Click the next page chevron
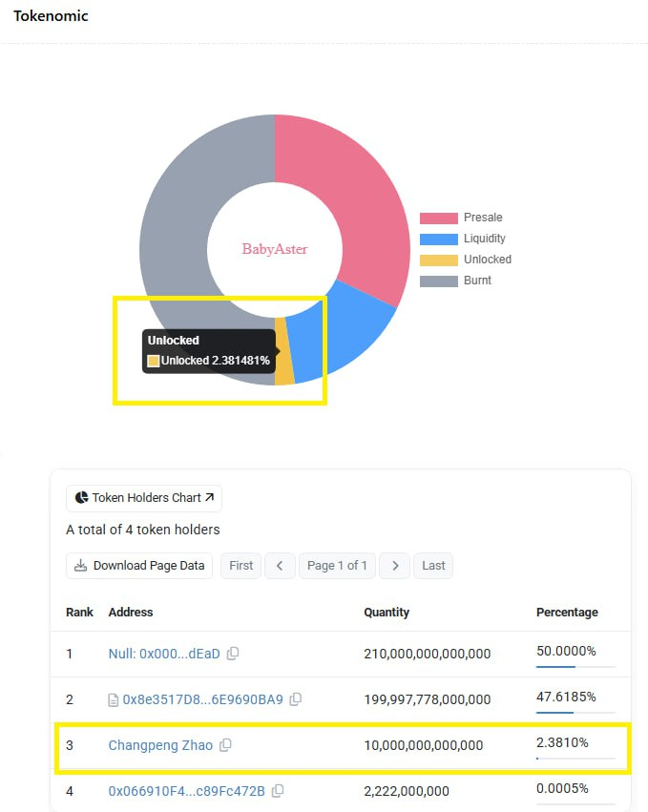The height and width of the screenshot is (812, 648). 395,566
